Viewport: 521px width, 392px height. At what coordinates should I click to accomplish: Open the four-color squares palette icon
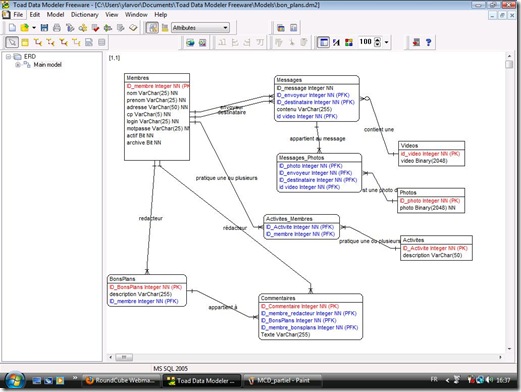(349, 42)
